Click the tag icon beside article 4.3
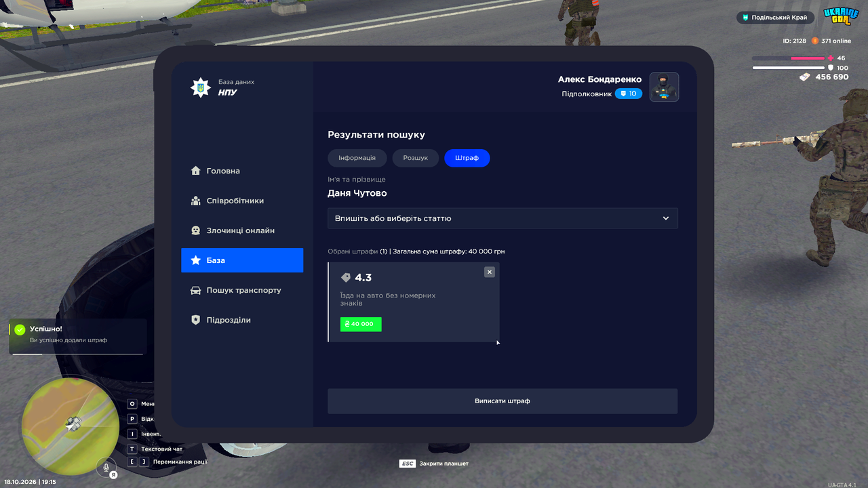The image size is (868, 488). [x=346, y=278]
